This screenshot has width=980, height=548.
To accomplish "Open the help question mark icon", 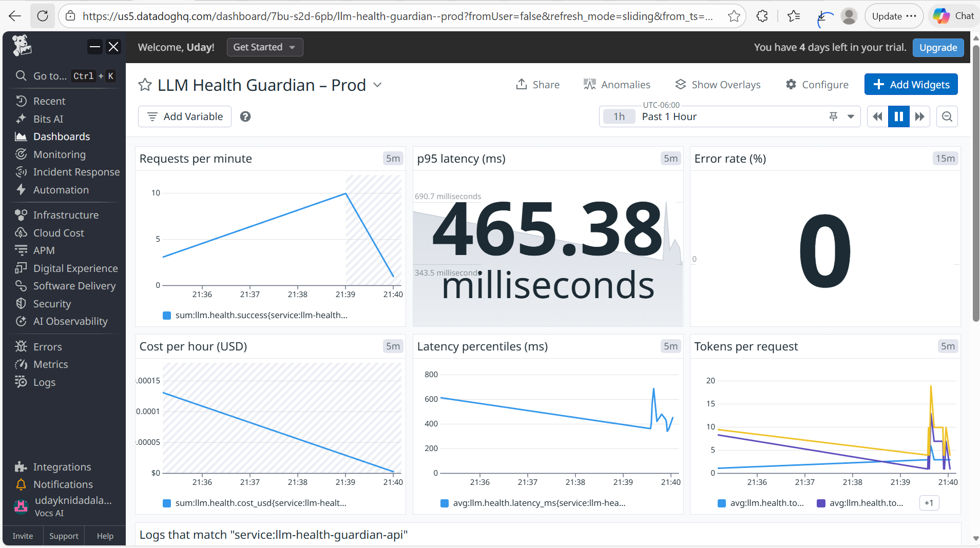I will point(245,116).
